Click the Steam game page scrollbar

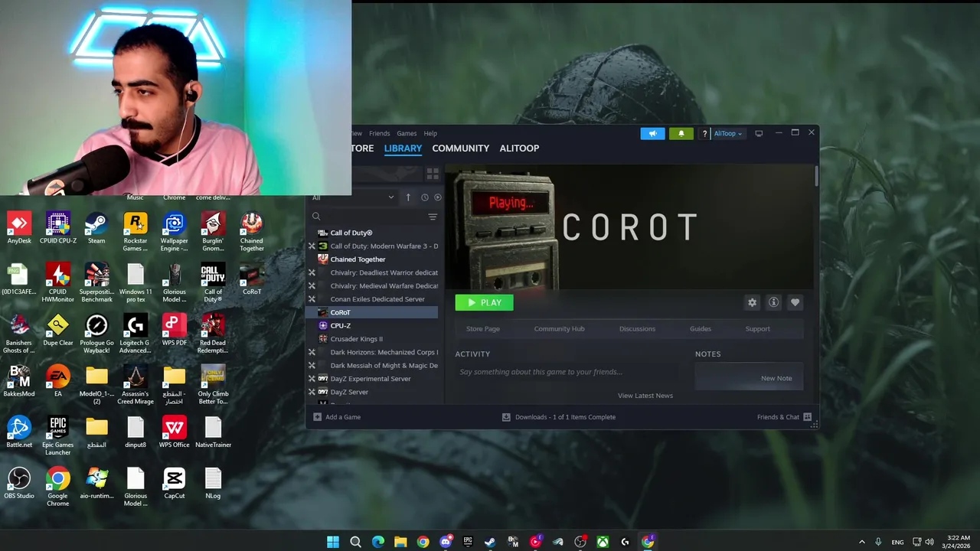click(816, 176)
